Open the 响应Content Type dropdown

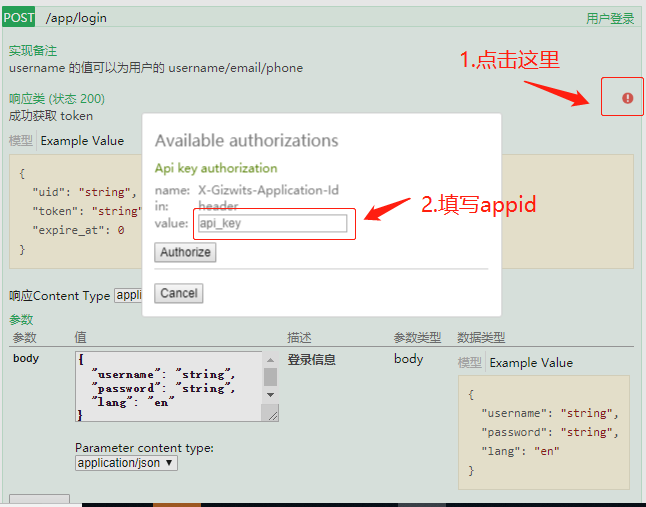pos(128,295)
